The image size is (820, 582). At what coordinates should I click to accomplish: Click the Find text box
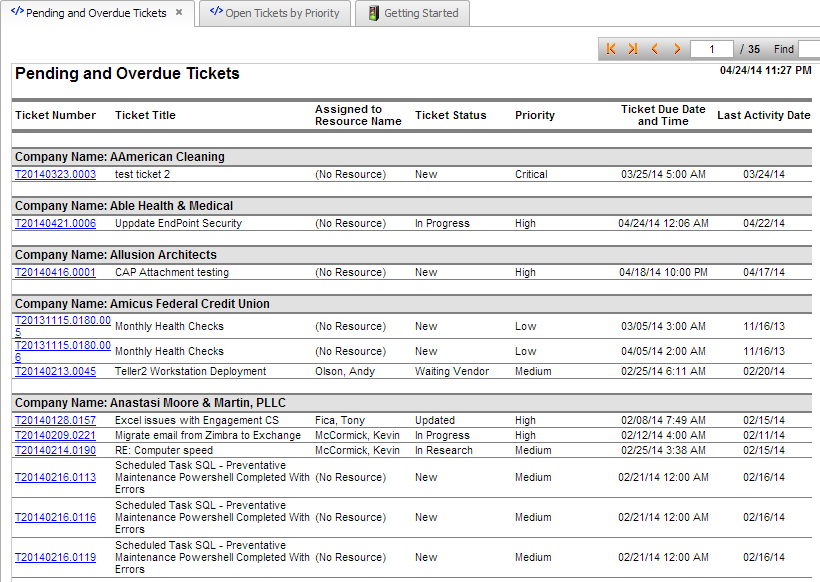809,49
